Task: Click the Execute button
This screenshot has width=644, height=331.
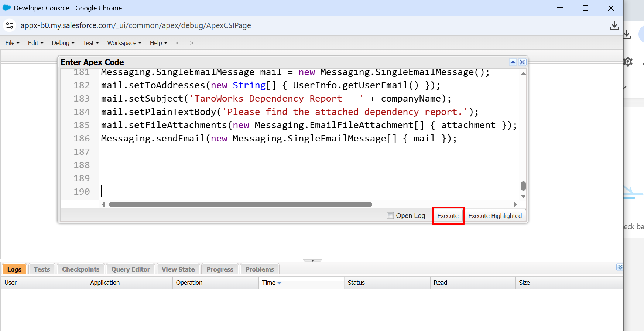Action: coord(448,216)
